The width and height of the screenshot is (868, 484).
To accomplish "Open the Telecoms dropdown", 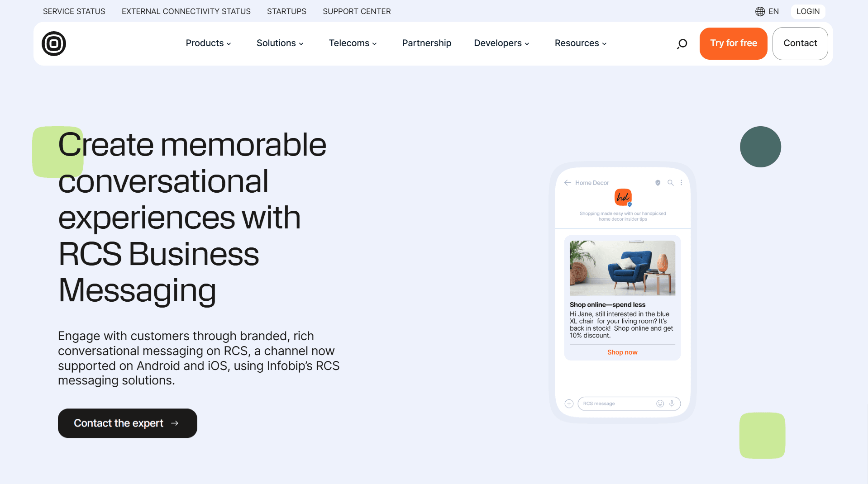I will pyautogui.click(x=353, y=43).
